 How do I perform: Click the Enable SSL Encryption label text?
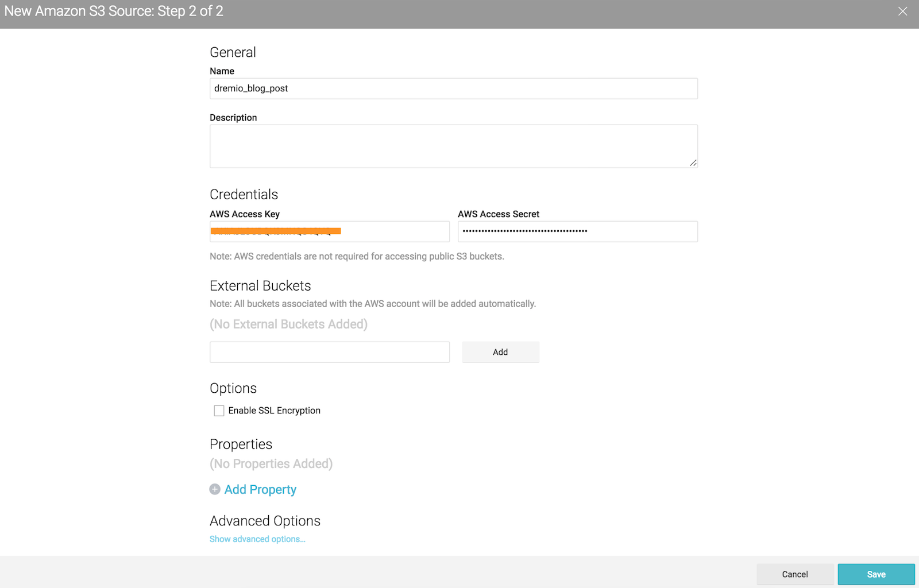click(x=274, y=411)
